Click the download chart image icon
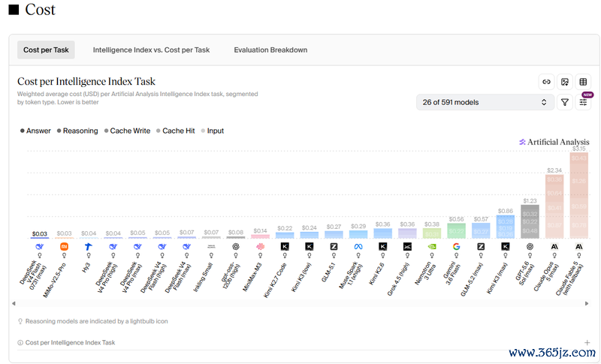601x364 pixels. pyautogui.click(x=565, y=82)
